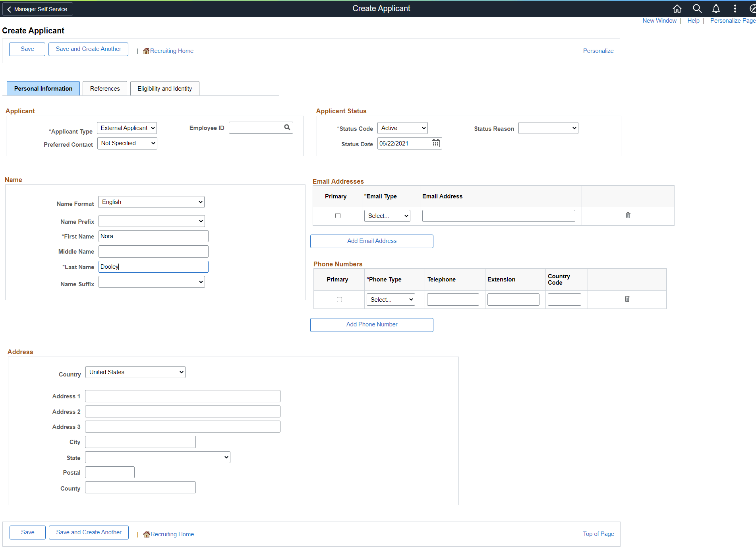Screen dimensions: 756x551
Task: Click the Personalize link
Action: [x=598, y=50]
